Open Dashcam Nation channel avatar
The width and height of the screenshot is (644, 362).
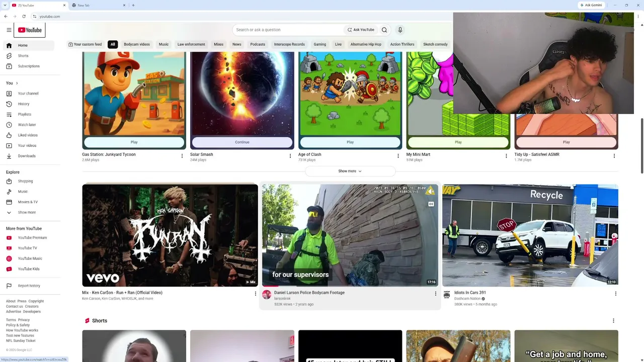click(x=447, y=295)
